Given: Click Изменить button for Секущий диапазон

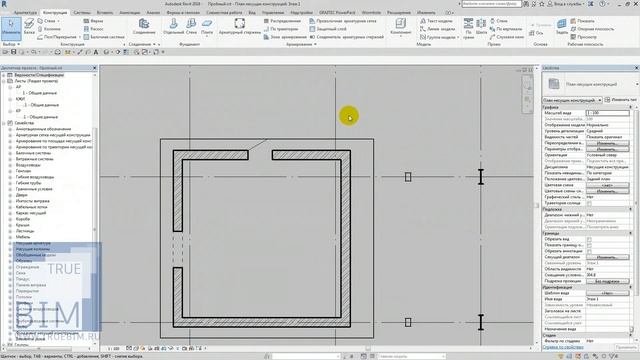Looking at the screenshot, I should (x=607, y=258).
